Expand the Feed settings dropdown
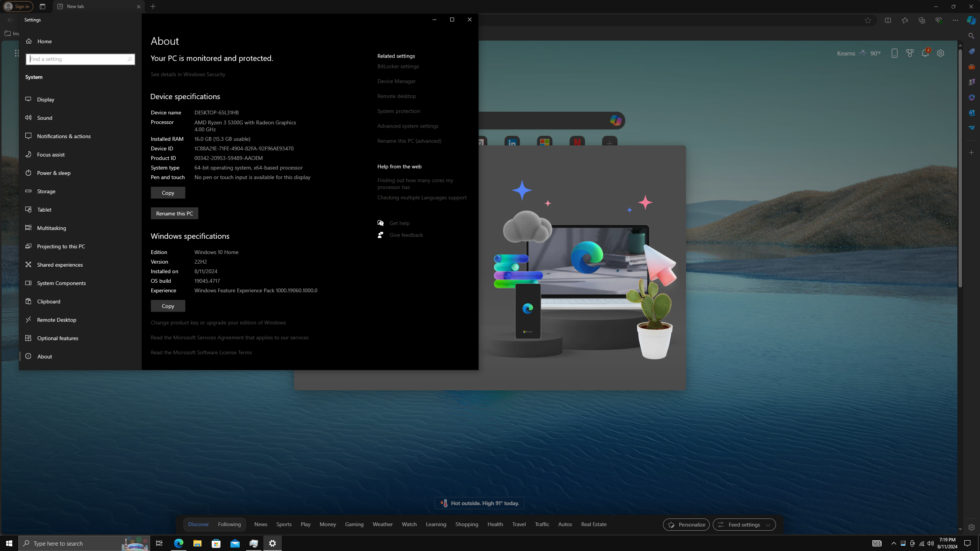This screenshot has height=551, width=980. pos(744,525)
